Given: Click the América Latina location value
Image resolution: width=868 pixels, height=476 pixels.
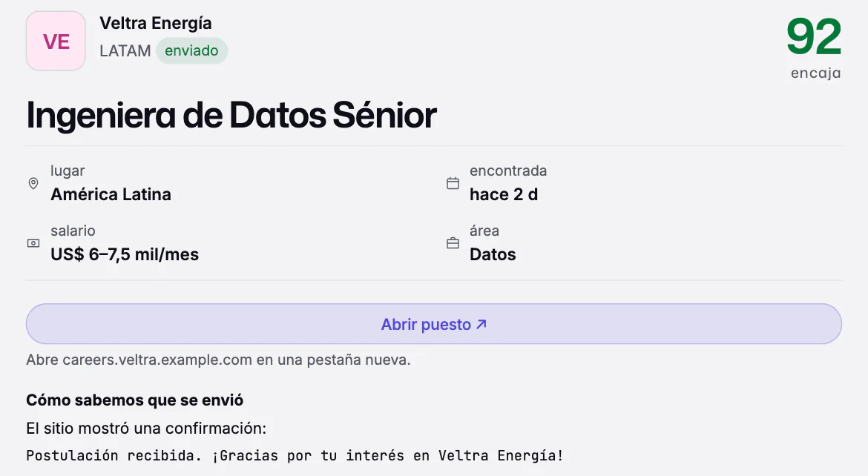Looking at the screenshot, I should pos(111,194).
